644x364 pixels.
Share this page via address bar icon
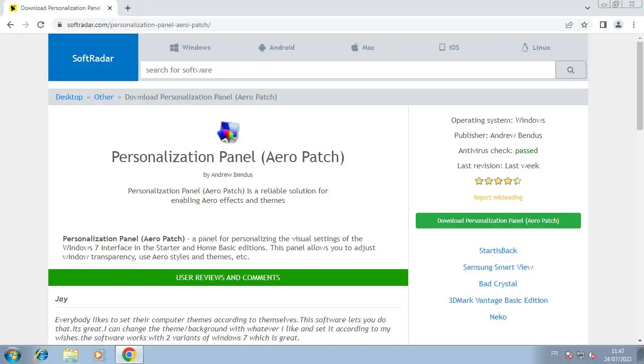coord(569,25)
